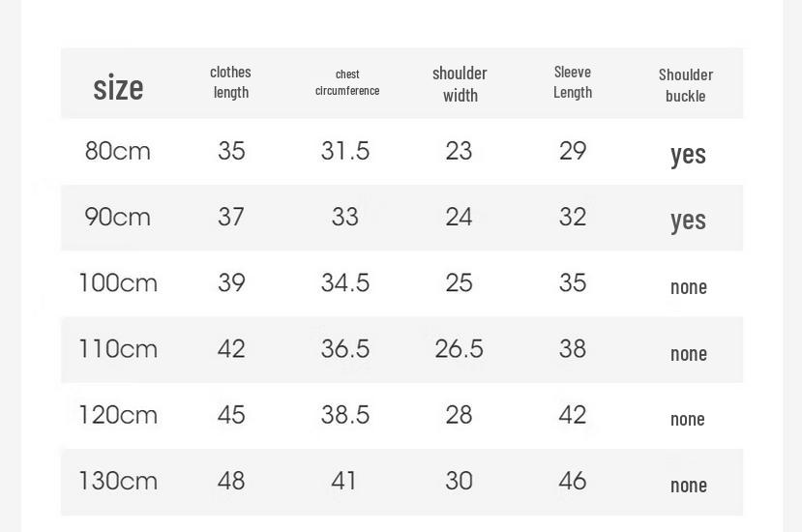Viewport: 802px width, 532px height.
Task: Click shoulder width value 26.5
Action: (459, 349)
